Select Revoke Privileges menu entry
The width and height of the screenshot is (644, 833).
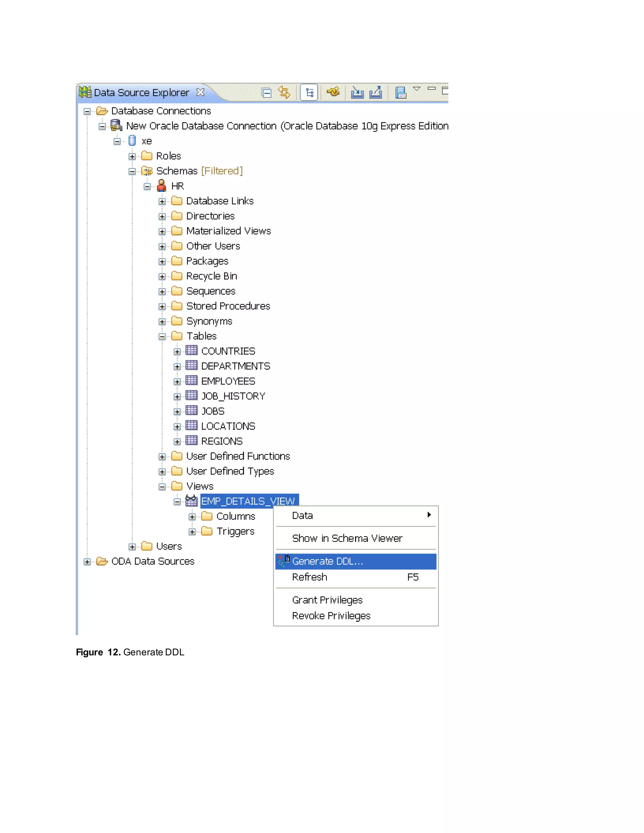tap(356, 615)
